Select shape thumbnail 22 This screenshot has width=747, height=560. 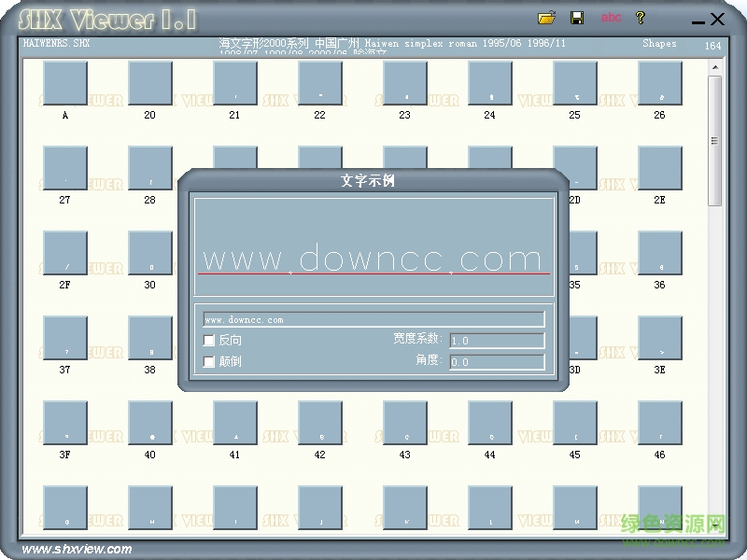(320, 83)
